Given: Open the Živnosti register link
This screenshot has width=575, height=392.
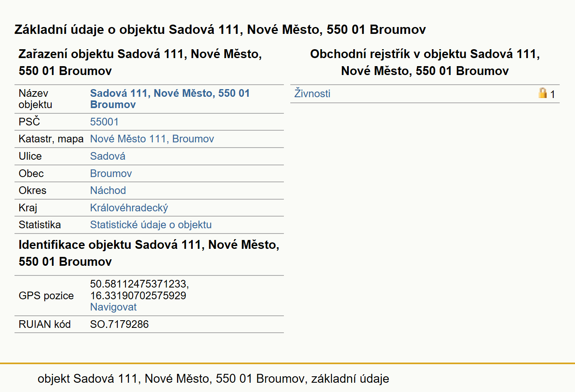Looking at the screenshot, I should (312, 94).
